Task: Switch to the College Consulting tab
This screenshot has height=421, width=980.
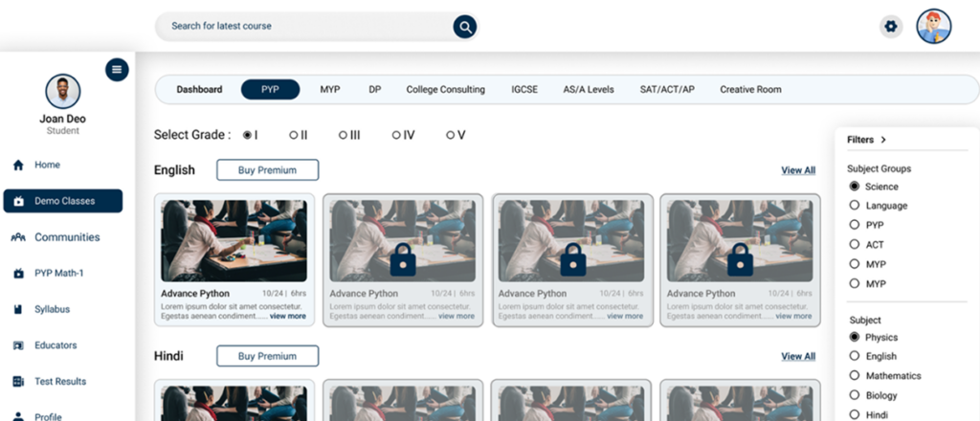Action: (x=445, y=90)
